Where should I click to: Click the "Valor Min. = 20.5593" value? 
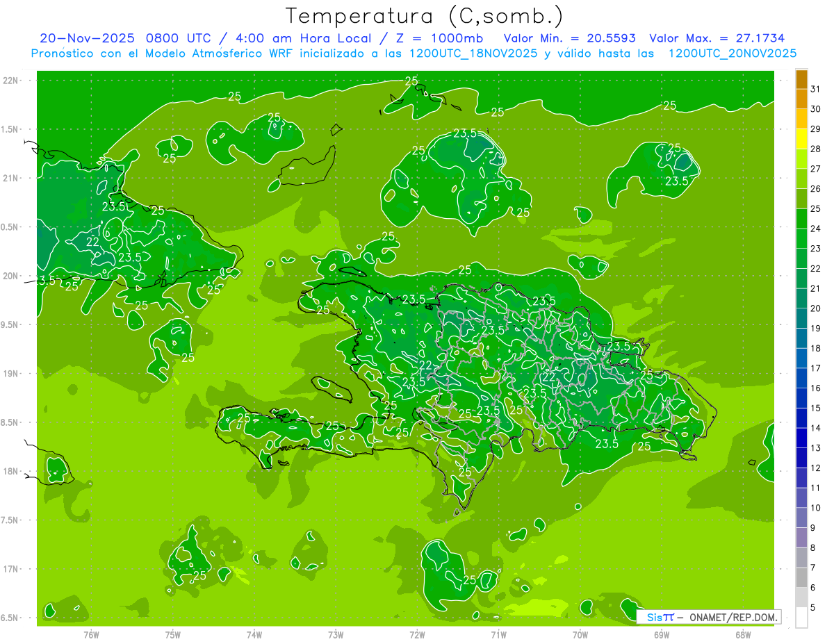click(x=570, y=38)
